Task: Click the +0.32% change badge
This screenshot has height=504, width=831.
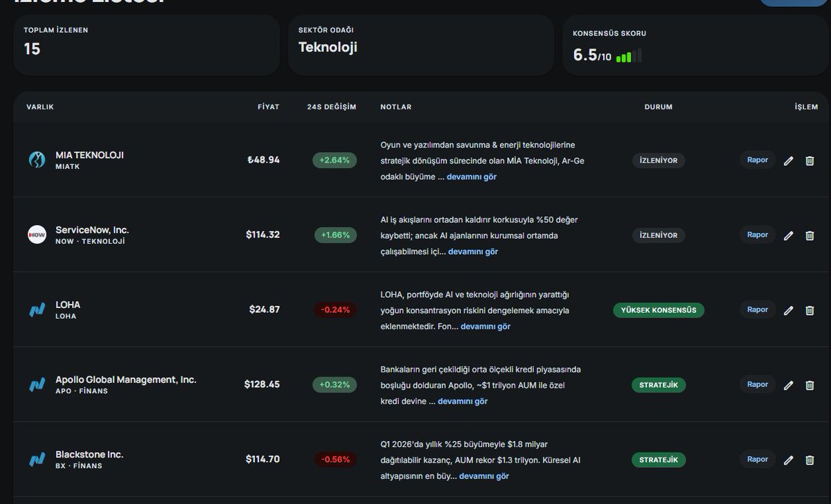Action: click(x=335, y=384)
